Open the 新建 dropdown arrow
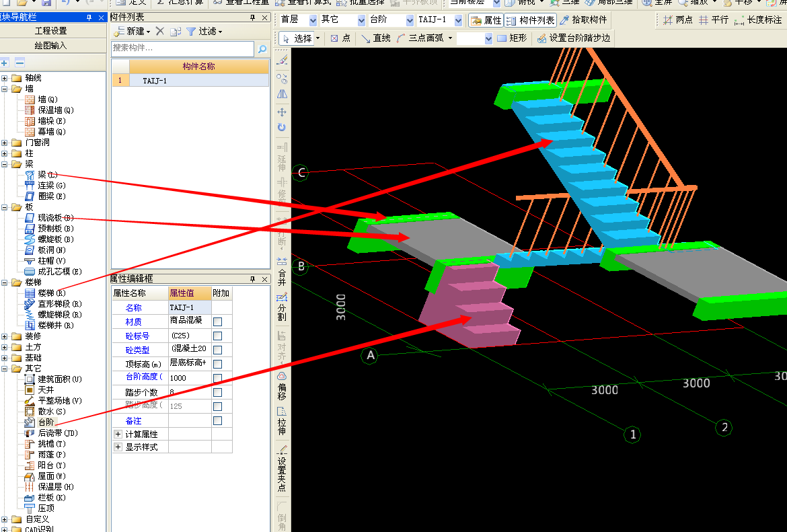This screenshot has height=532, width=787. coord(149,32)
